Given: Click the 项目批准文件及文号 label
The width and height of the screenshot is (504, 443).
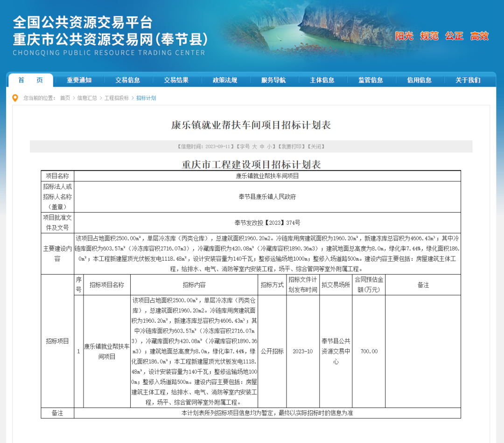Looking at the screenshot, I should [x=57, y=222].
